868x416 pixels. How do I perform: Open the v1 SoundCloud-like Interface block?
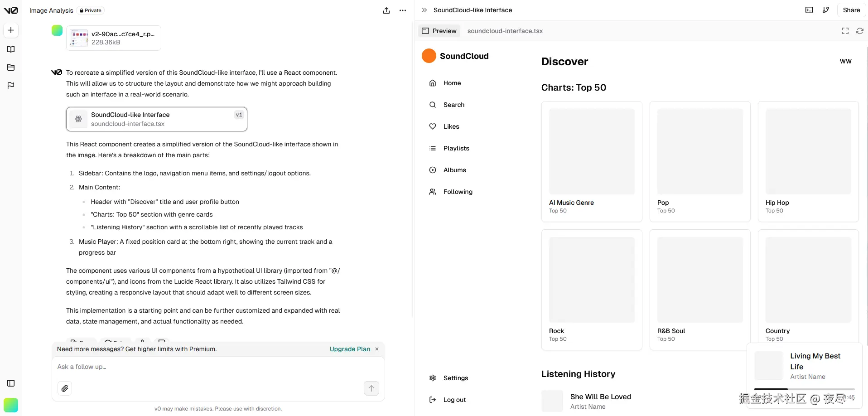tap(157, 119)
